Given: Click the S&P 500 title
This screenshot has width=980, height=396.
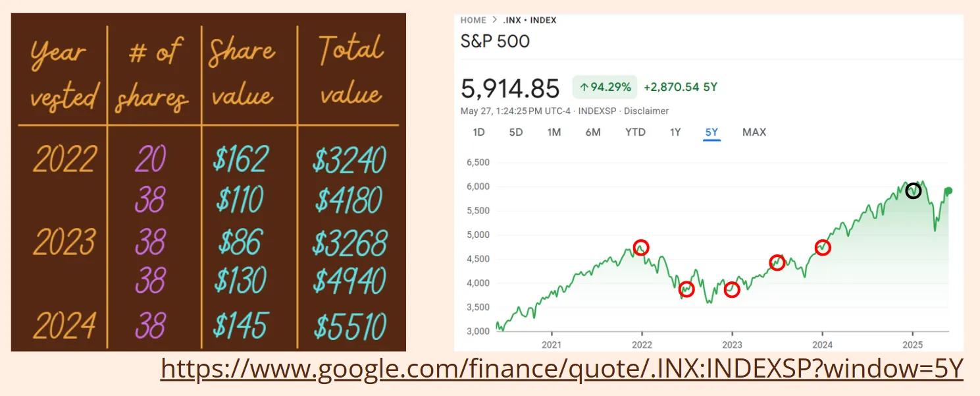Looking at the screenshot, I should click(494, 41).
